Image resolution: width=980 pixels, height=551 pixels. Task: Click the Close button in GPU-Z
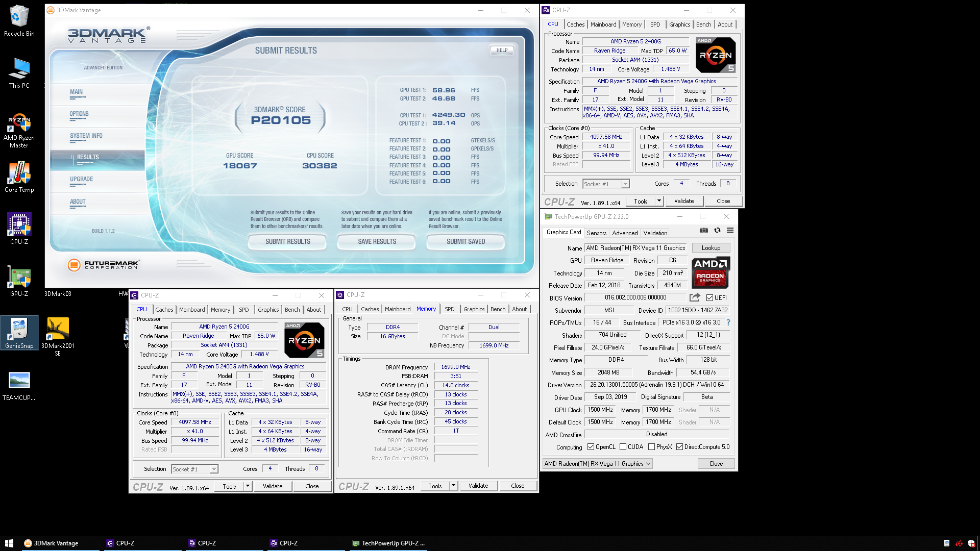point(716,464)
